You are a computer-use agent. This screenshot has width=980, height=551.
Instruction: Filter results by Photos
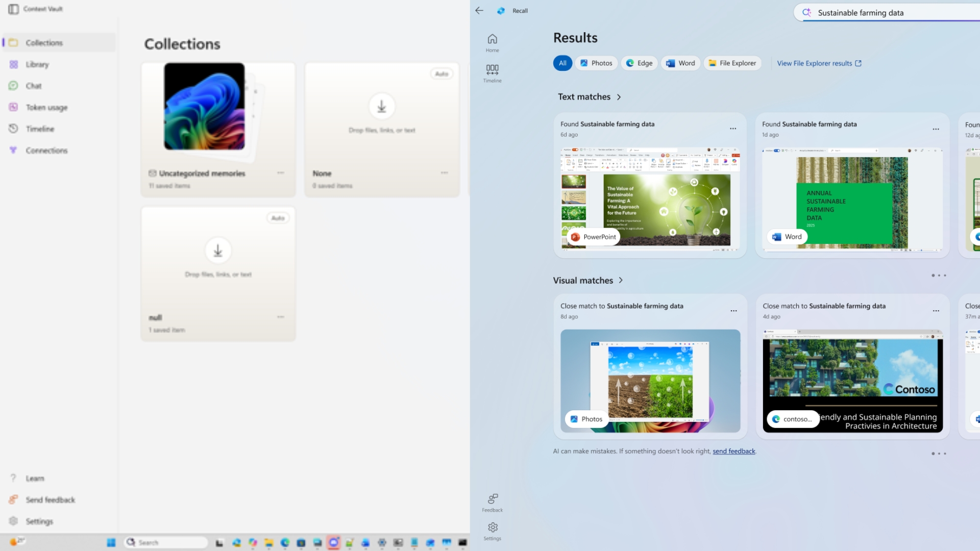click(x=596, y=63)
